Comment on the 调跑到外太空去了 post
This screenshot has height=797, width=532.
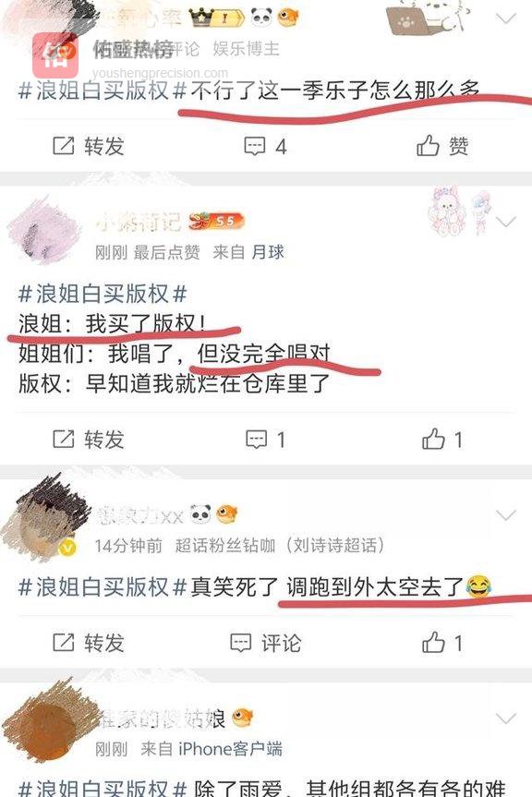265,643
